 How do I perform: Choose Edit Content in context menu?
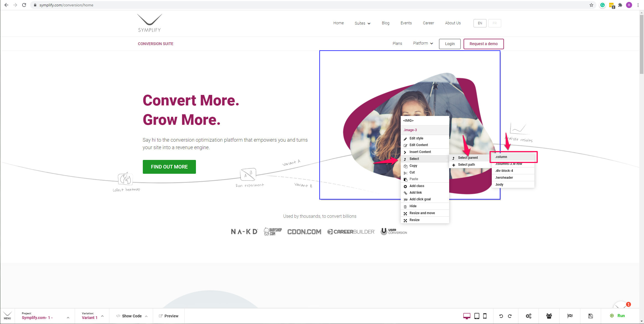click(x=425, y=145)
